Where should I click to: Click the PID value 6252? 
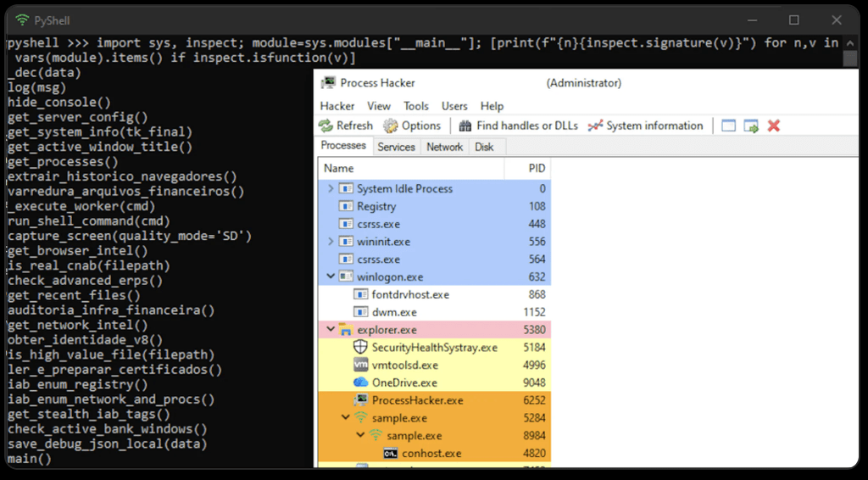[x=534, y=400]
